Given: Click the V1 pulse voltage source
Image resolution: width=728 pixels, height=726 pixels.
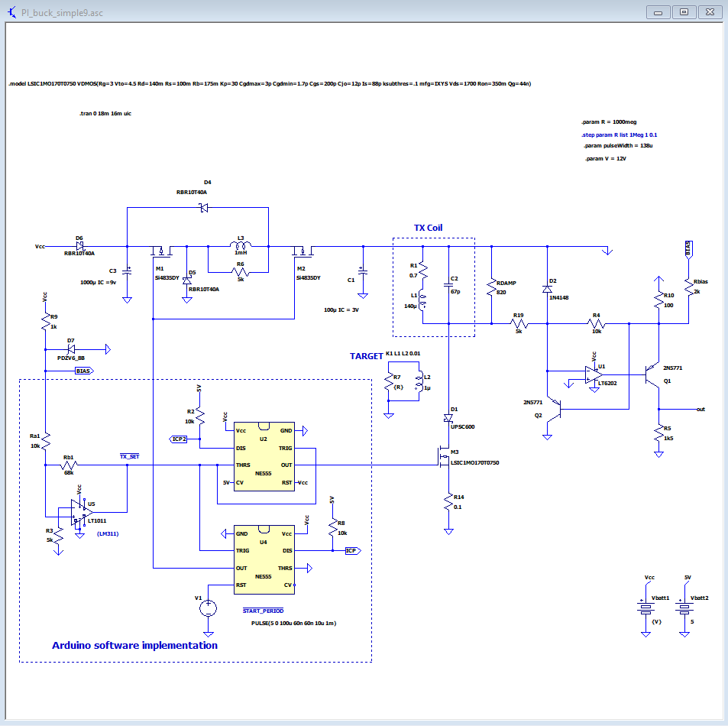Looking at the screenshot, I should 208,608.
